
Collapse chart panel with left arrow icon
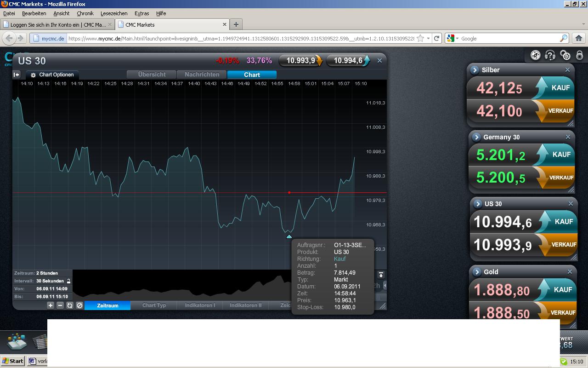coord(17,75)
